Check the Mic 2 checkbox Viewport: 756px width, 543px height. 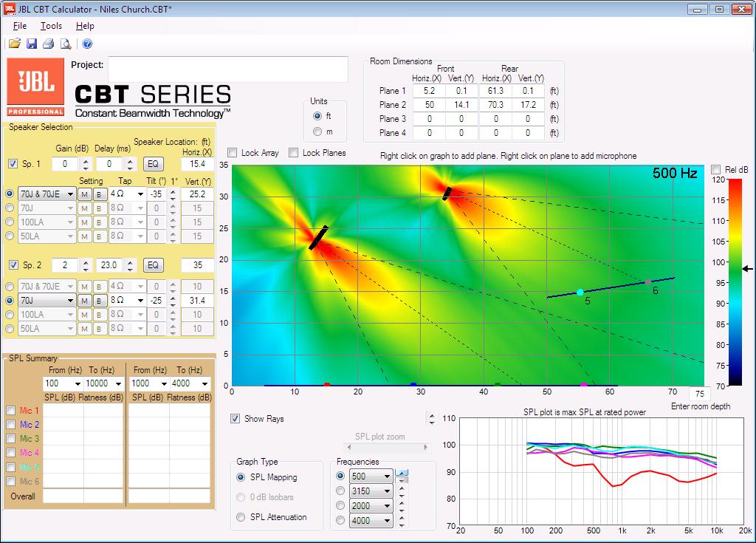10,425
